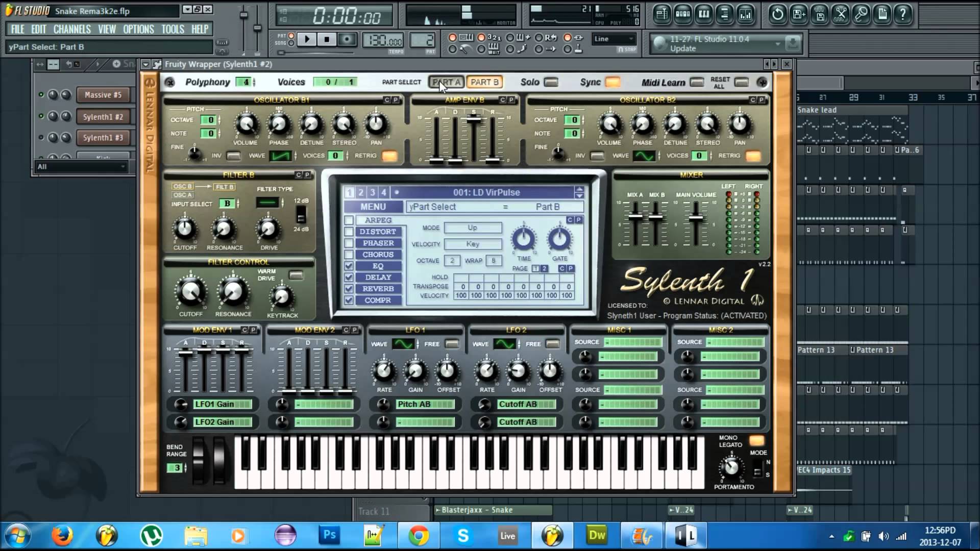This screenshot has width=980, height=551.
Task: Adjust the Mix A fader
Action: (635, 217)
